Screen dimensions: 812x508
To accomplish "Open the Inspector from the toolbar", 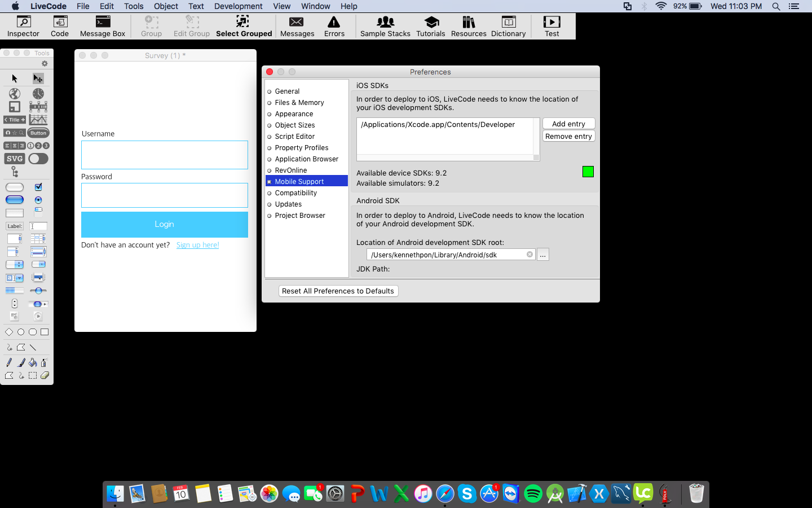I will point(23,26).
